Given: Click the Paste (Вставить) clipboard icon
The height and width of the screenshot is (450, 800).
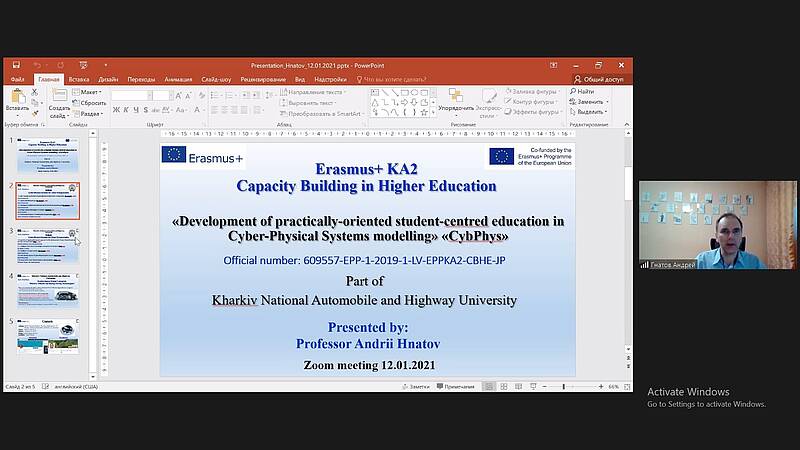Looking at the screenshot, I should click(x=17, y=96).
